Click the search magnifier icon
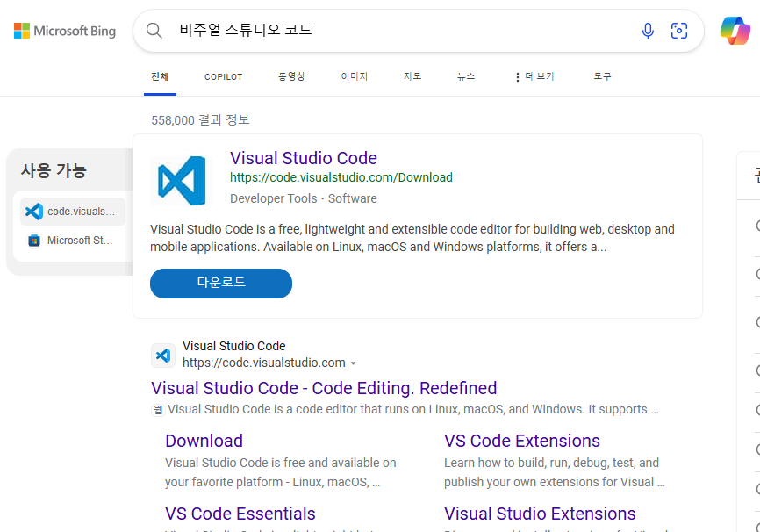760x532 pixels. 154,31
